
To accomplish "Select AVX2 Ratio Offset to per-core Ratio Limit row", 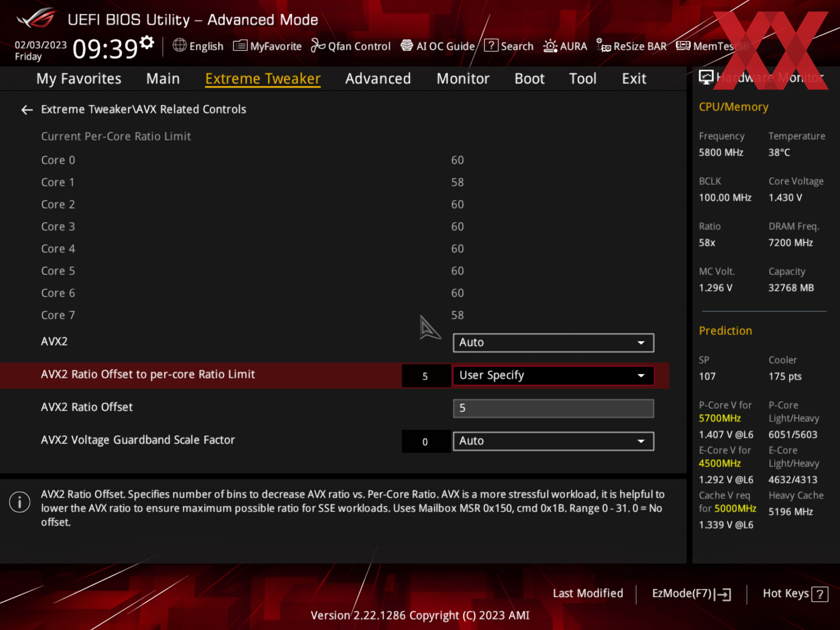I will point(335,375).
